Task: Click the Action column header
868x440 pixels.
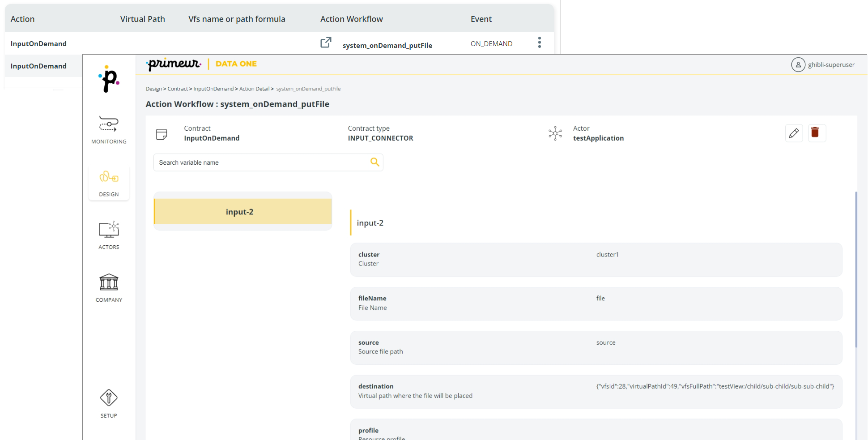Action: point(22,19)
